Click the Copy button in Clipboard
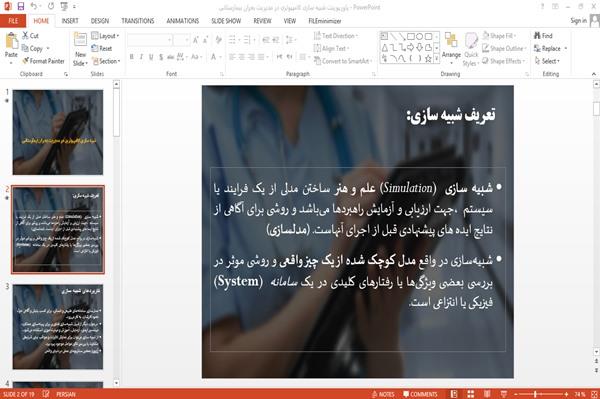The height and width of the screenshot is (399, 600). 35,48
